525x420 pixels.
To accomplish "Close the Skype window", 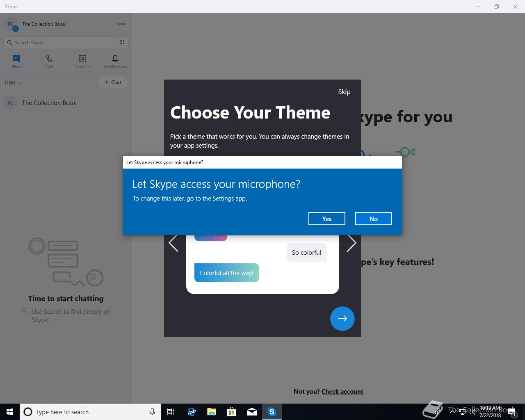I will [516, 7].
